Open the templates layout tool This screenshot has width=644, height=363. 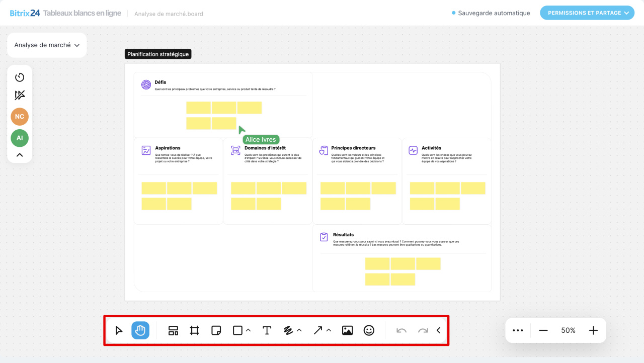173,330
